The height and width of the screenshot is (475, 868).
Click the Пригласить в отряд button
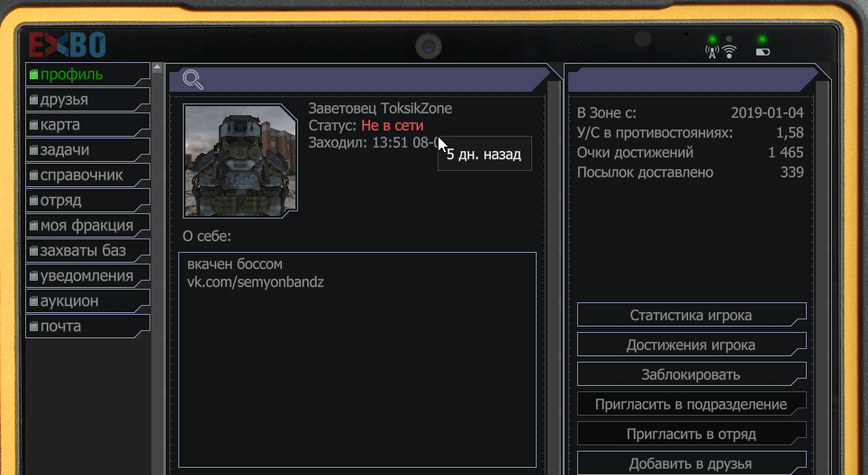coord(692,435)
